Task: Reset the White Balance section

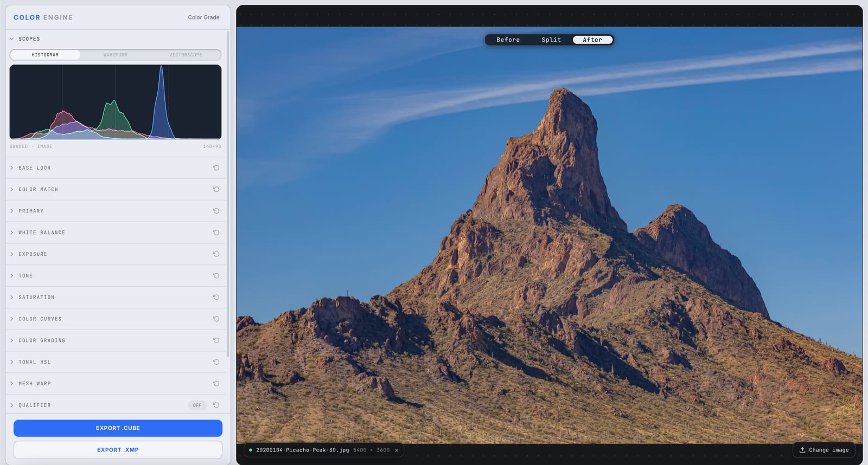Action: click(x=216, y=232)
